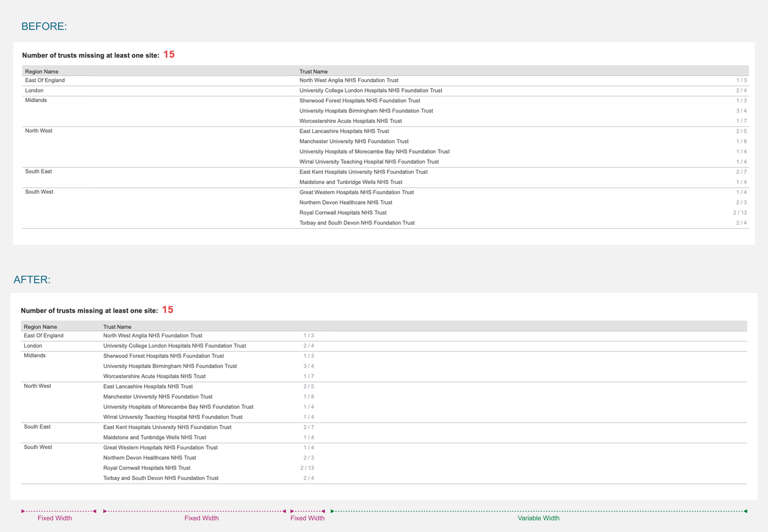Click the Region Name header in BEFORE table

point(42,71)
